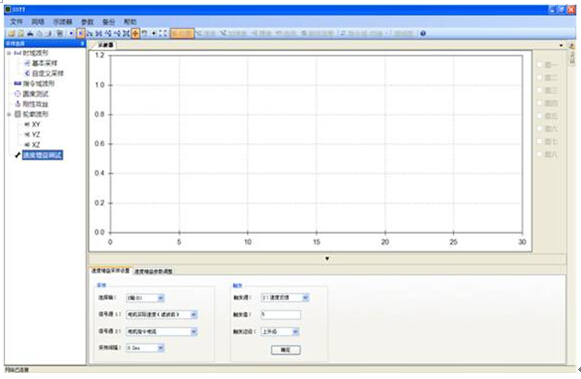The width and height of the screenshot is (581, 379).
Task: Open the 触发边沿 trigger edge dropdown
Action: pyautogui.click(x=280, y=332)
